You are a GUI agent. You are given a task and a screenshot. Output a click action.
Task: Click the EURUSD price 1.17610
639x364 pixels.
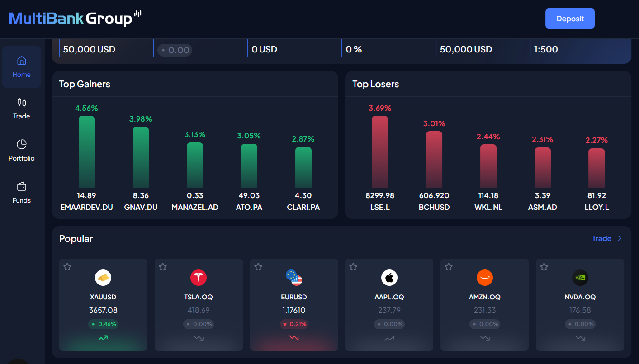point(294,310)
